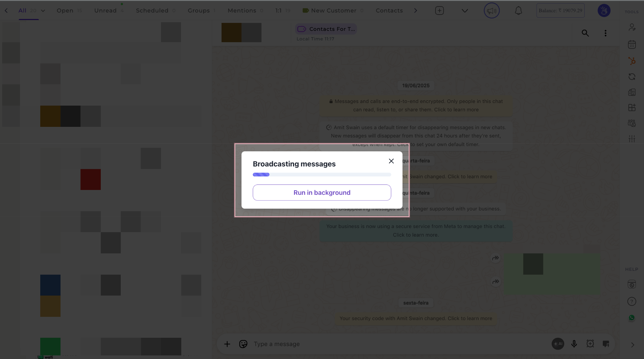
Task: Open the emoji picker in the message bar
Action: pos(243,344)
